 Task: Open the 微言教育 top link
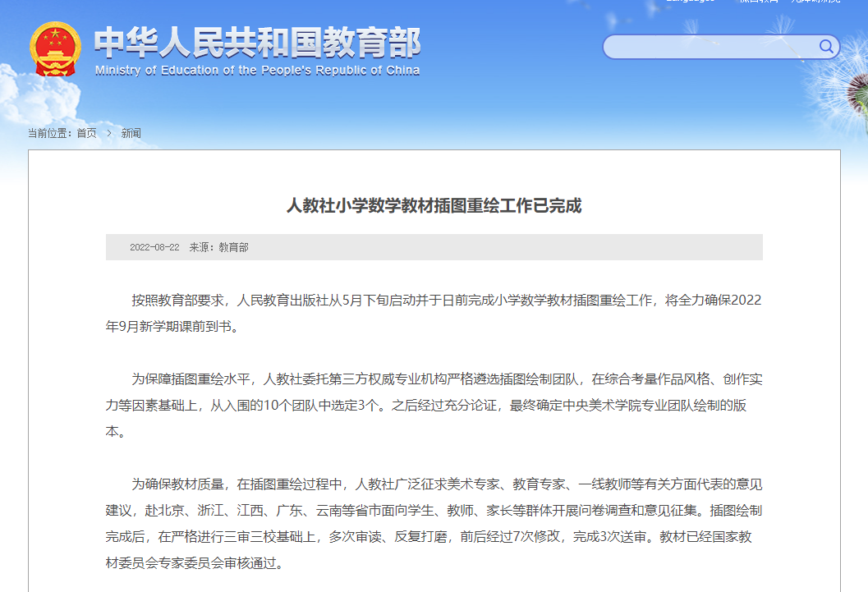[758, 2]
